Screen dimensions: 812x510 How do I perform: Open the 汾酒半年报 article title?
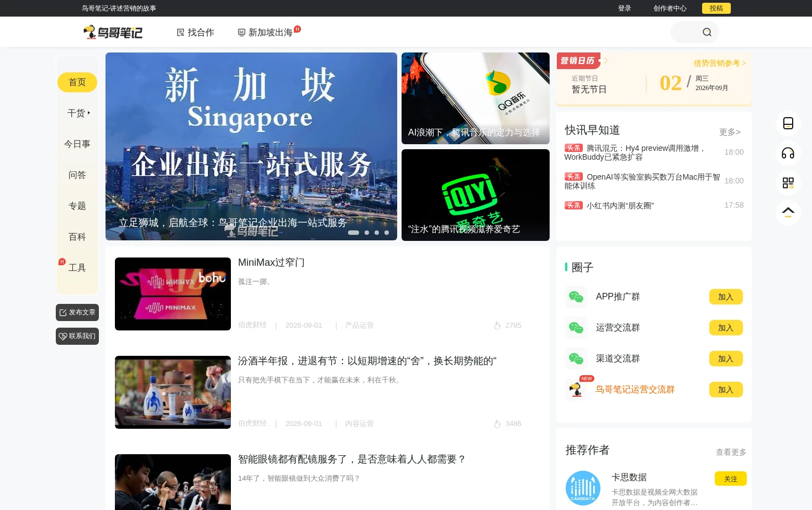[x=367, y=361]
